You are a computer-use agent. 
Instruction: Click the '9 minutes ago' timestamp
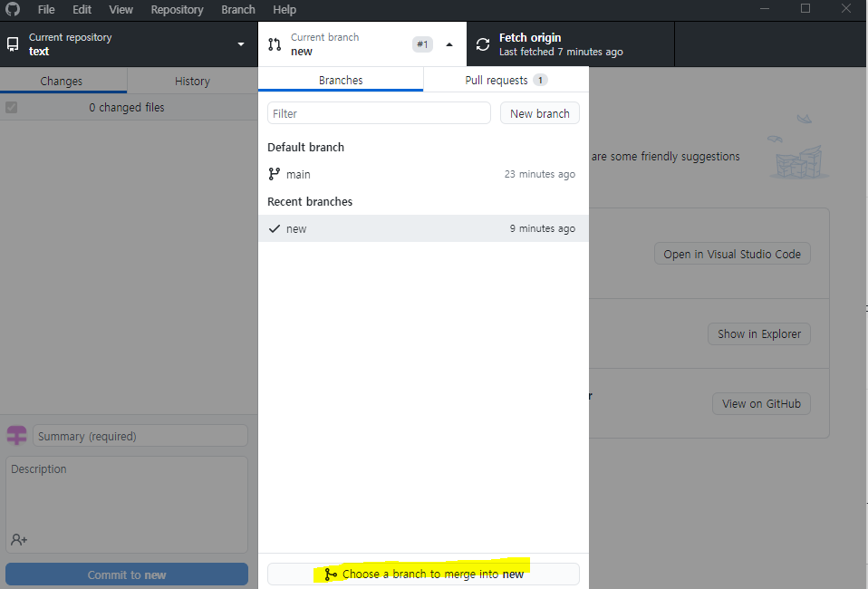click(543, 228)
